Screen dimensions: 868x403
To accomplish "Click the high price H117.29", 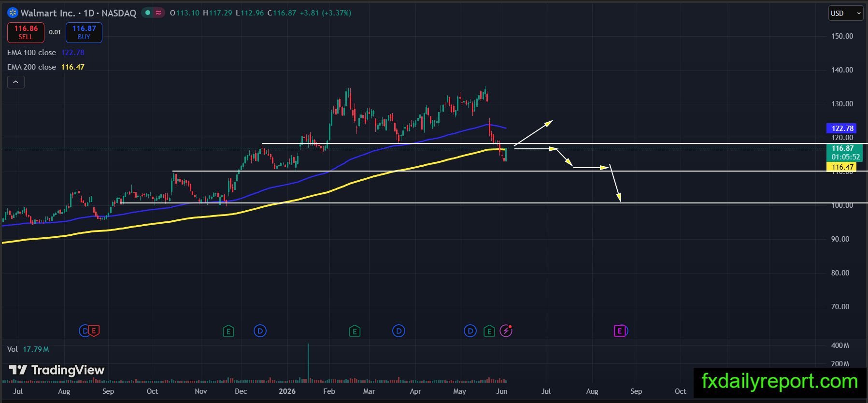I will (217, 13).
